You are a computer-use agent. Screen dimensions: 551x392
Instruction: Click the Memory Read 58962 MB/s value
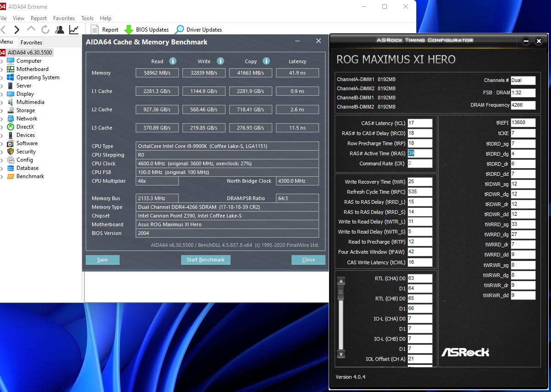157,73
